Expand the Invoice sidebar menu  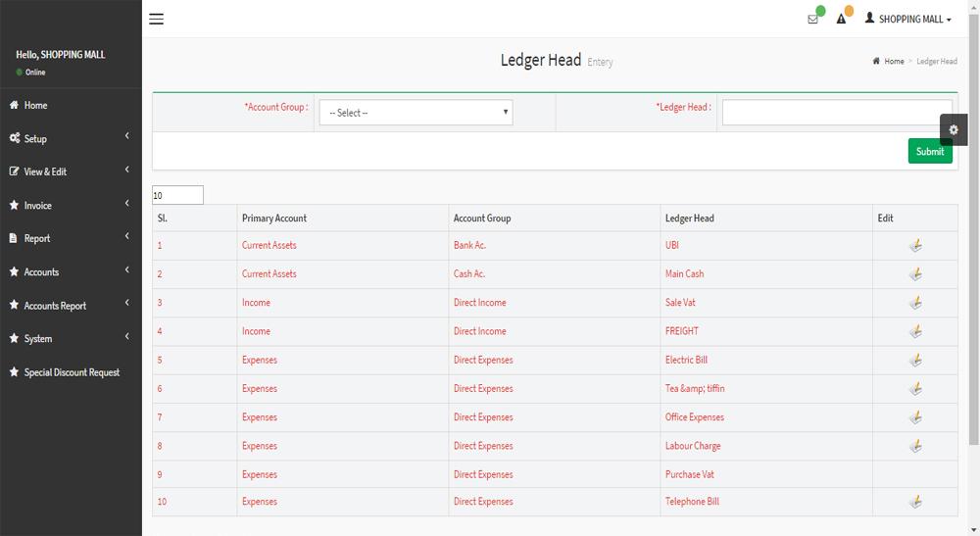tap(71, 205)
